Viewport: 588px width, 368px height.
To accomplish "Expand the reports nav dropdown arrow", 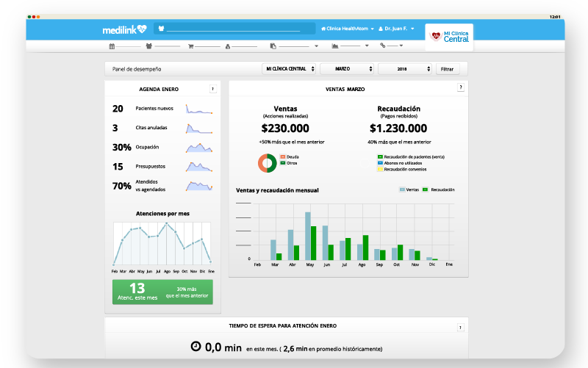I will 367,46.
